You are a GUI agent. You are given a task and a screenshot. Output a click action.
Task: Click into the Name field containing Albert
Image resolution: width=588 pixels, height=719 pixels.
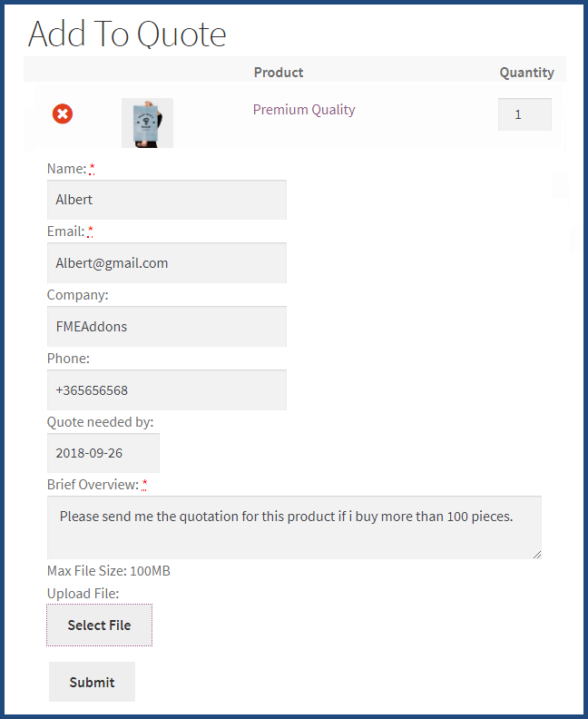point(167,200)
